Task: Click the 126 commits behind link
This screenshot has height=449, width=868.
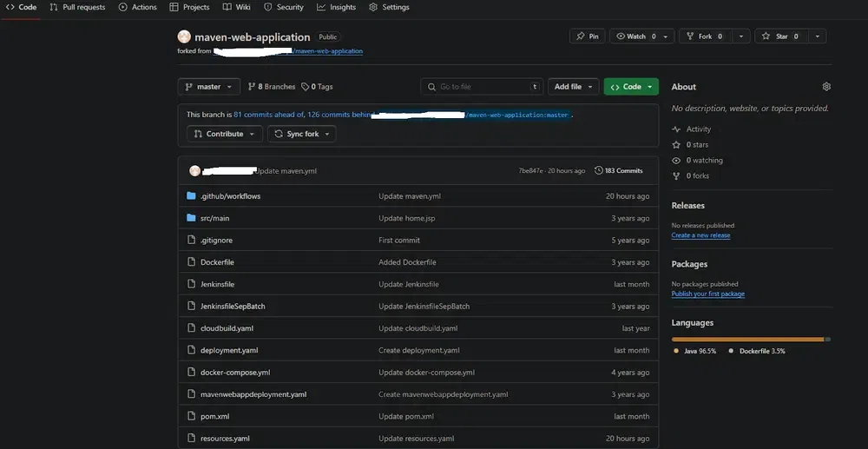Action: [339, 115]
